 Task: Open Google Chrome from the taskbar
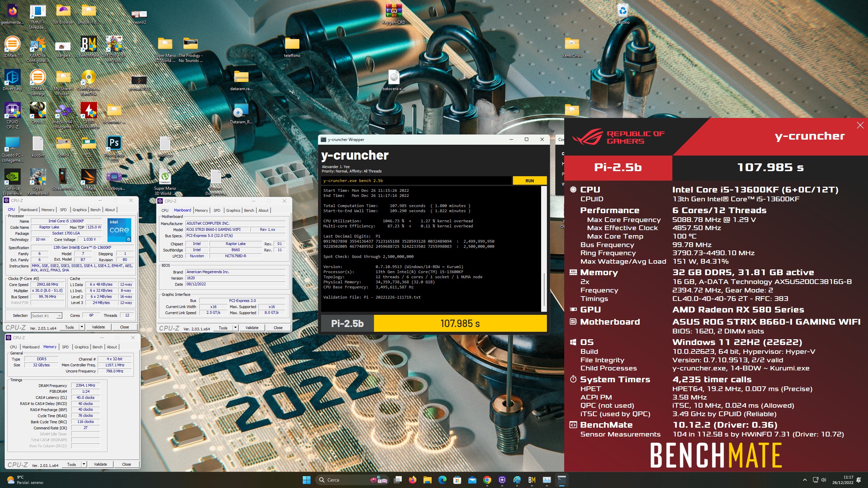click(487, 480)
